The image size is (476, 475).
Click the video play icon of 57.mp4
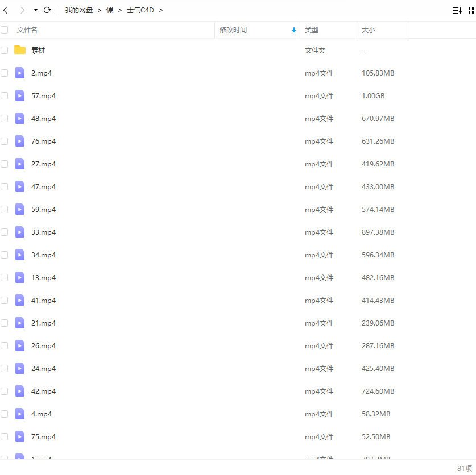click(20, 95)
